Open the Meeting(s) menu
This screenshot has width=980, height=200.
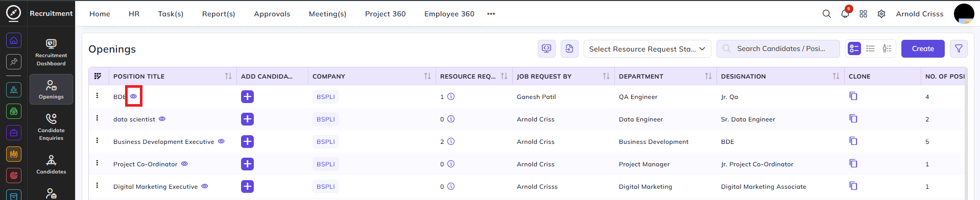point(327,14)
